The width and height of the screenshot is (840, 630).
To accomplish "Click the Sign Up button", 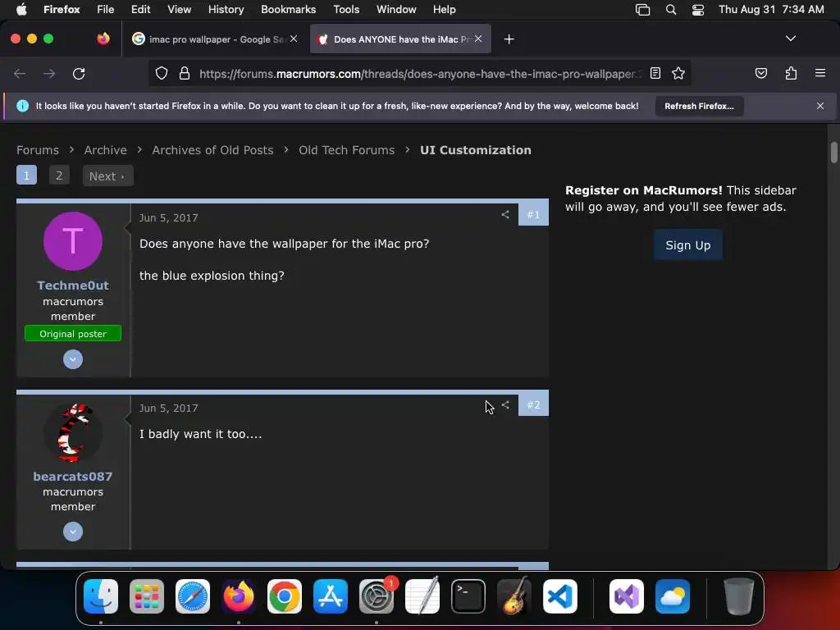I will 688,245.
